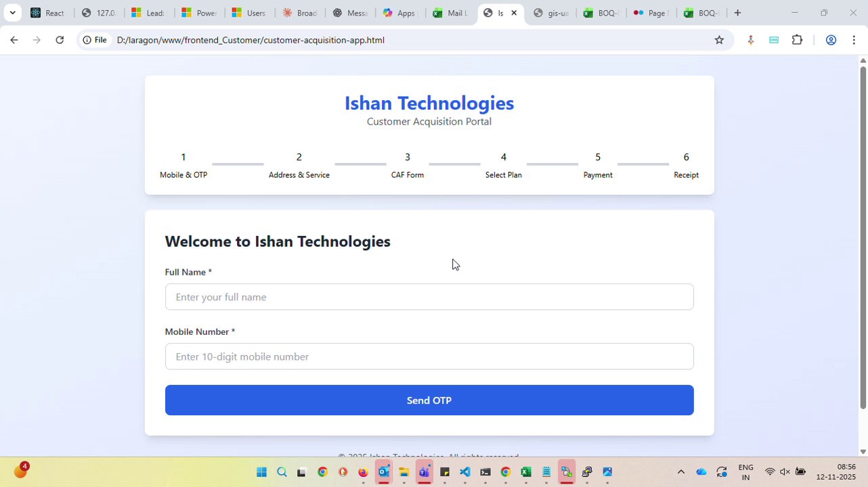Screen dimensions: 868x487
Task: Click the browser forward arrow
Action: click(x=37, y=40)
